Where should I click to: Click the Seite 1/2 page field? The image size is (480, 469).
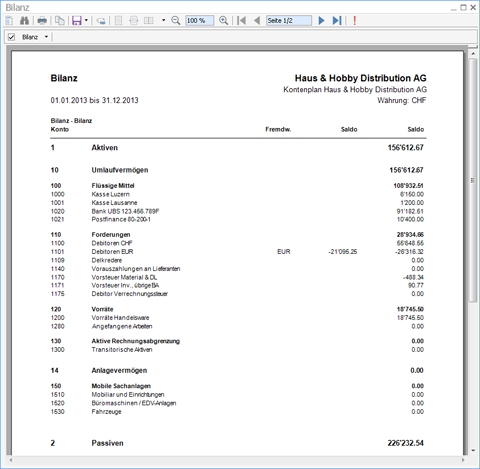click(289, 21)
